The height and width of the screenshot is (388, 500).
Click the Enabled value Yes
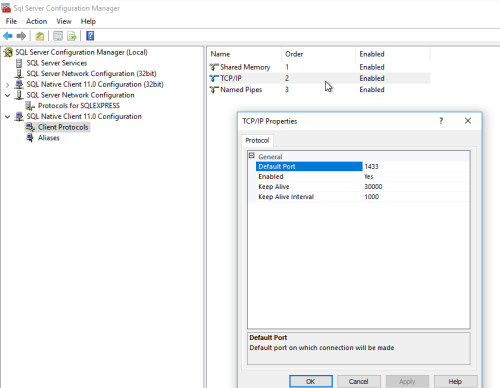416,177
